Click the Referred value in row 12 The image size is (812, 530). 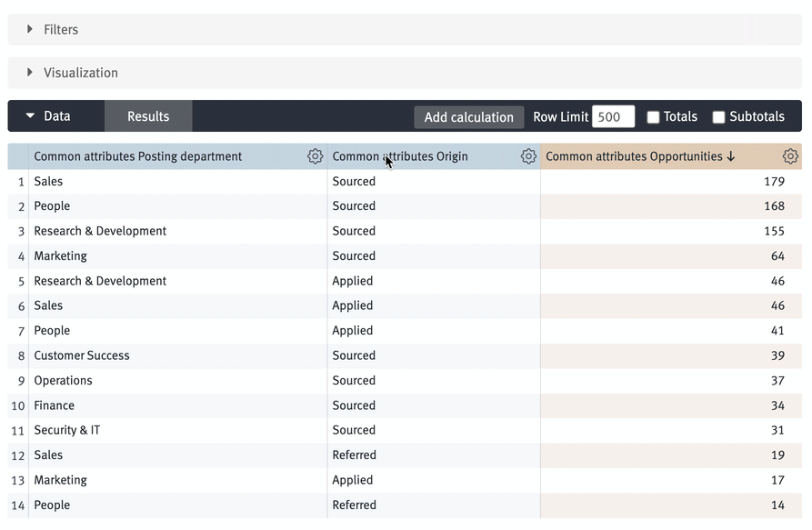pyautogui.click(x=355, y=455)
